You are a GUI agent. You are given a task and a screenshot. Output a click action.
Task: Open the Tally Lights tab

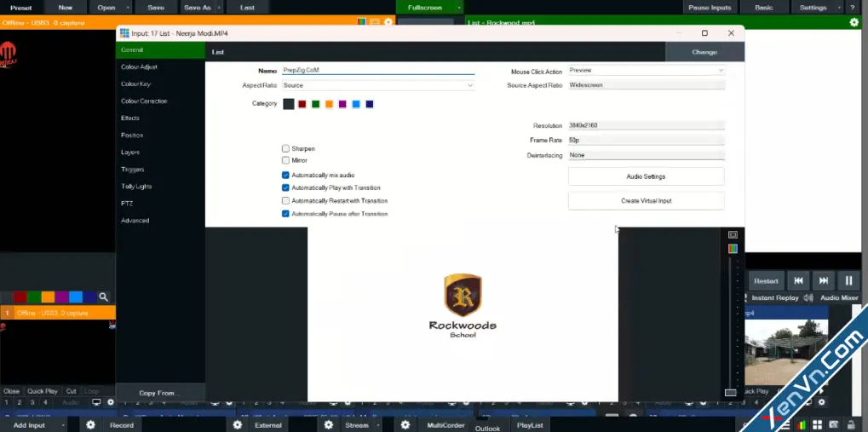click(160, 187)
